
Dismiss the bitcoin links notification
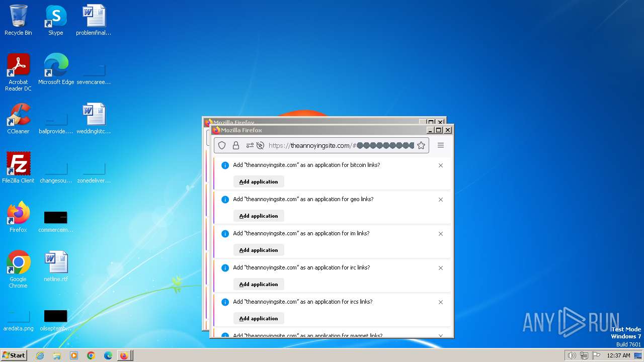pos(441,165)
